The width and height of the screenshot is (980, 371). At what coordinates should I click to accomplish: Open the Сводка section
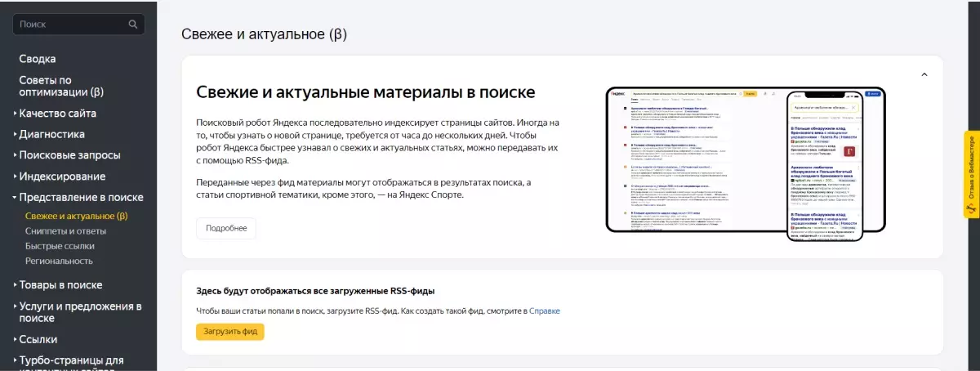[x=38, y=59]
